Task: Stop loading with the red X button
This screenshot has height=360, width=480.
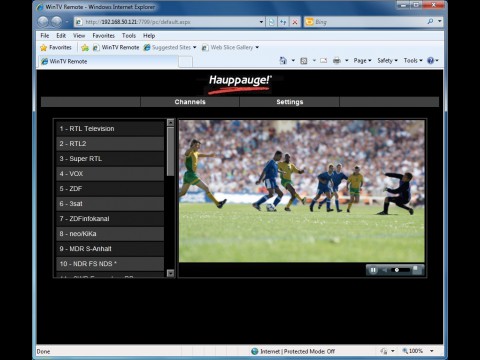Action: click(295, 22)
